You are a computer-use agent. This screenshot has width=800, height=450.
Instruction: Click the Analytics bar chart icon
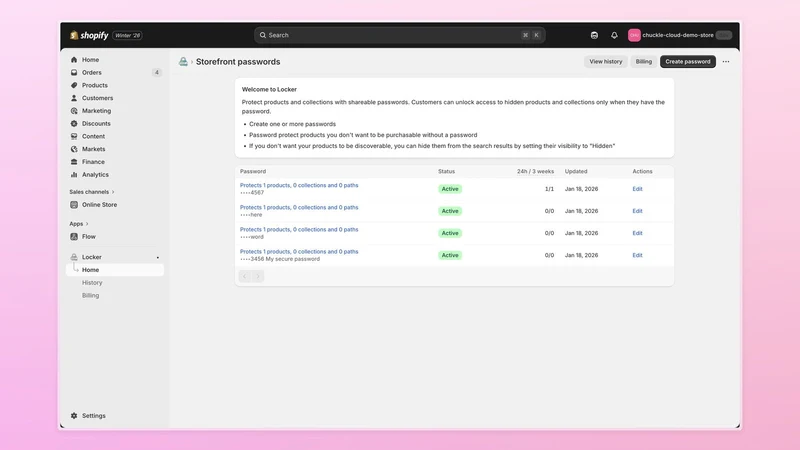[x=74, y=174]
